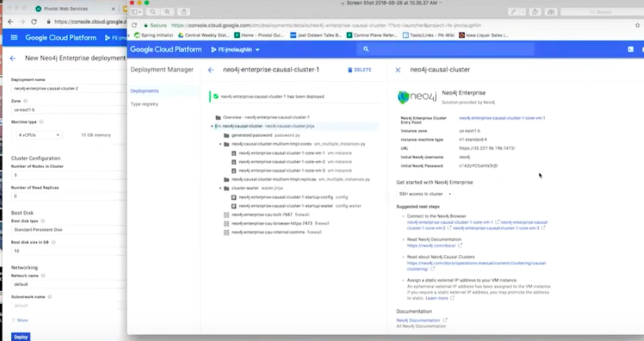The width and height of the screenshot is (644, 341).
Task: Open the Zone dropdown showing us-east1-b
Action: (x=68, y=110)
